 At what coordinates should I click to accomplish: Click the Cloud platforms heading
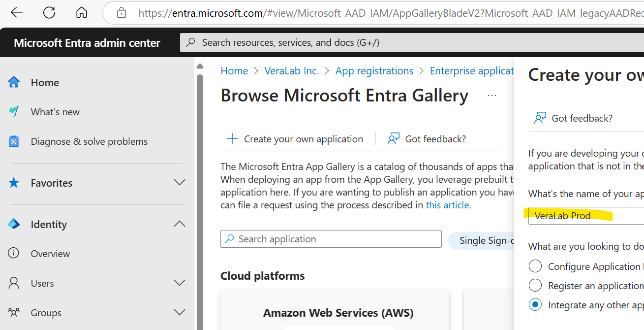(x=263, y=276)
